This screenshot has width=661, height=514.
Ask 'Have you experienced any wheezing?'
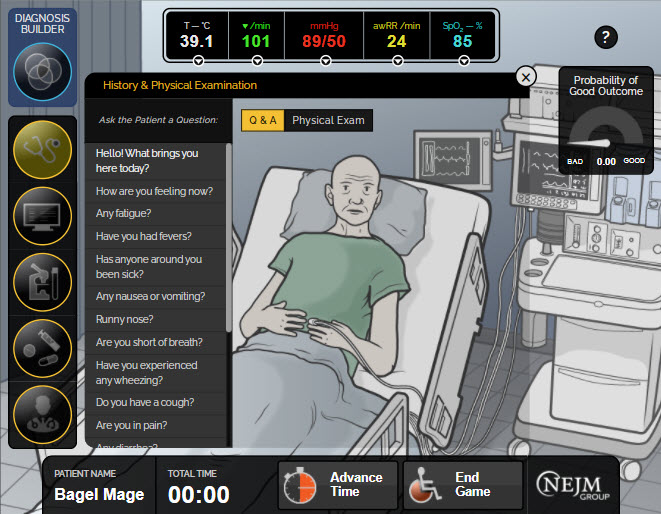(156, 373)
